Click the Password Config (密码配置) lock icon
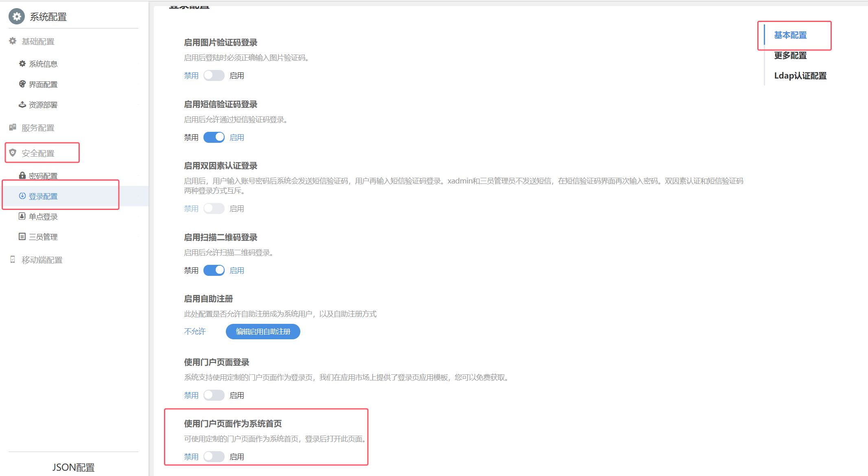This screenshot has height=476, width=868. (22, 175)
